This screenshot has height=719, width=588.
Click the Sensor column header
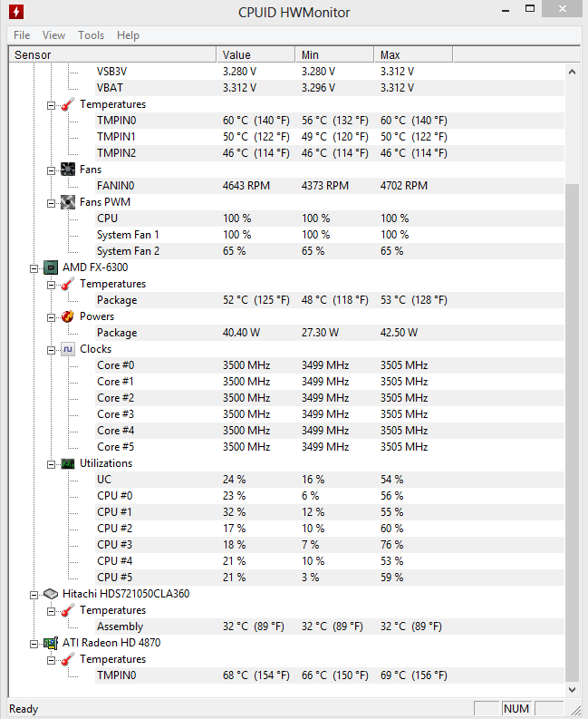coord(112,54)
